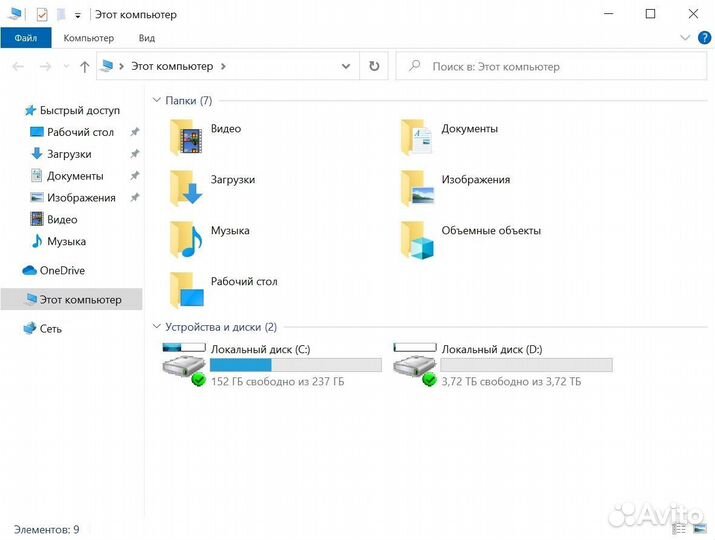Click the Элементов: 9 status text
Image resolution: width=715 pixels, height=540 pixels.
coord(47,530)
